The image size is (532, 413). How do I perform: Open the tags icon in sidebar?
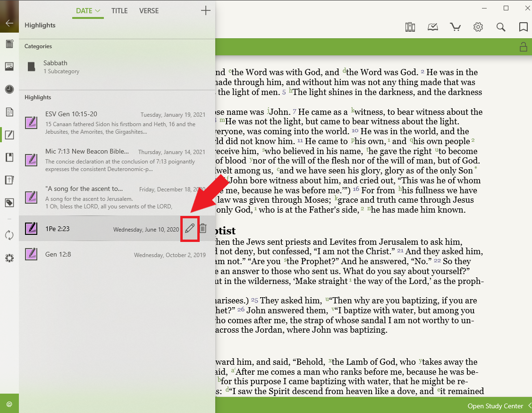pyautogui.click(x=9, y=203)
